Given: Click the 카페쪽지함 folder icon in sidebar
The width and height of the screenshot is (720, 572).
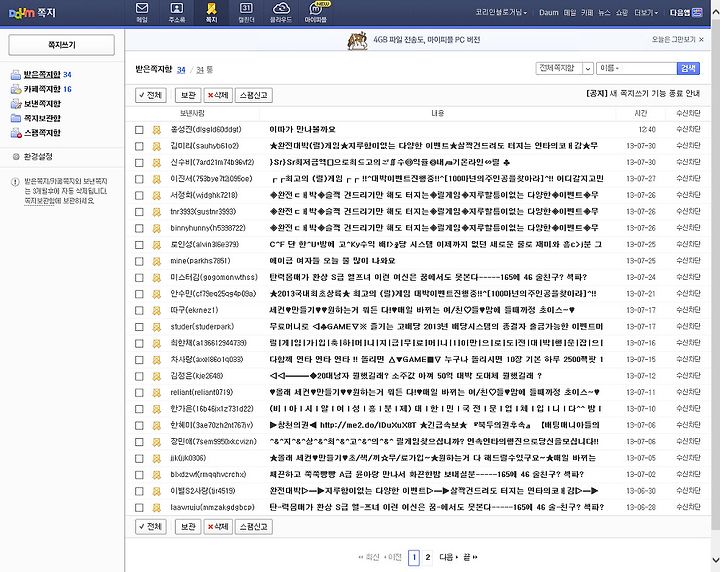Looking at the screenshot, I should (x=16, y=89).
